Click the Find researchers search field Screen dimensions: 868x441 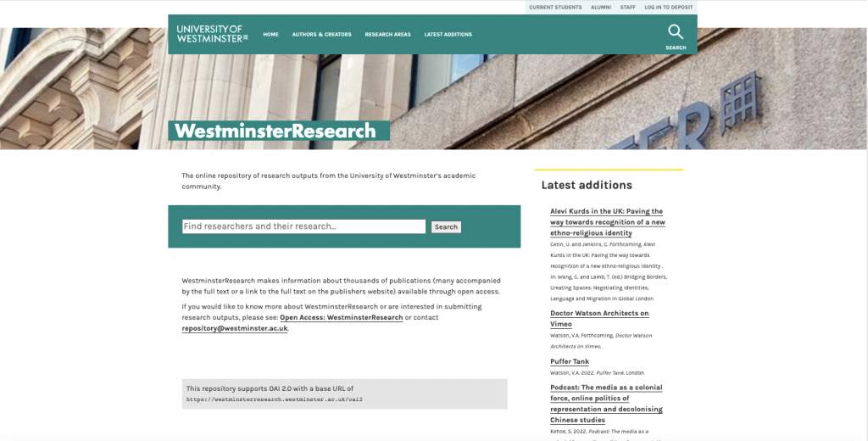coord(304,226)
